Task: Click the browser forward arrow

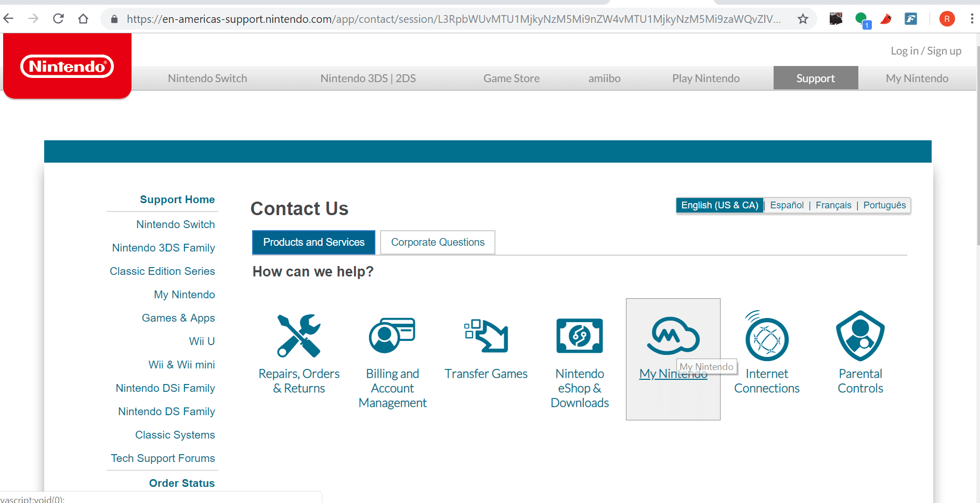Action: (x=33, y=19)
